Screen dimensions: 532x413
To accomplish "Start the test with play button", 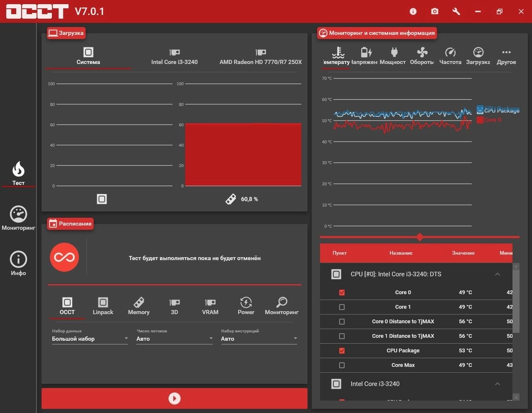I will click(x=175, y=398).
